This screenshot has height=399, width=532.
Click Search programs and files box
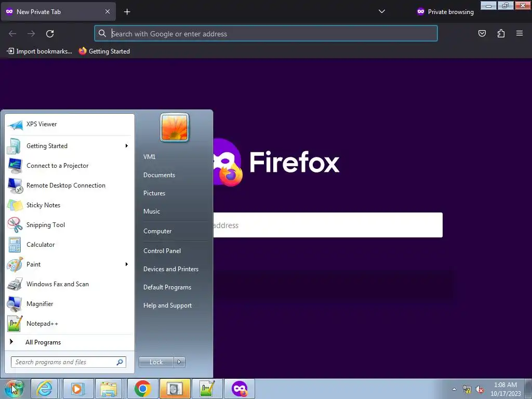[69, 362]
